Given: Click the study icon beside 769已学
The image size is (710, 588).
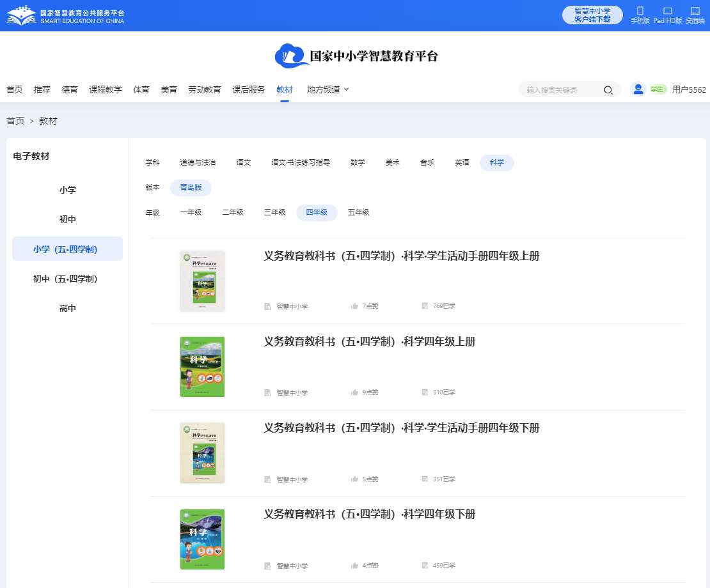Looking at the screenshot, I should pos(425,306).
